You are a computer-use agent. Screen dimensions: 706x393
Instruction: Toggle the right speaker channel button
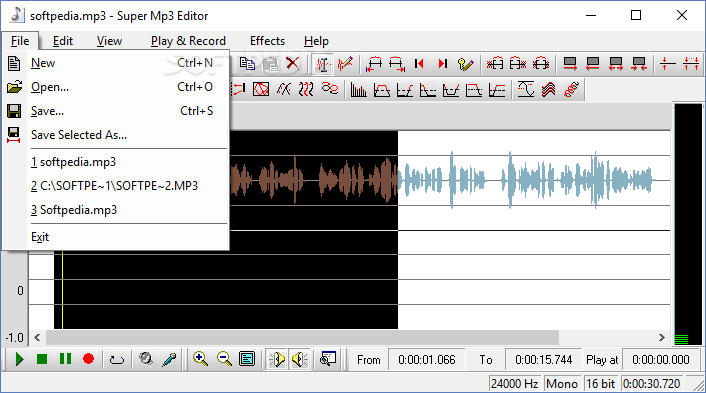pos(299,359)
